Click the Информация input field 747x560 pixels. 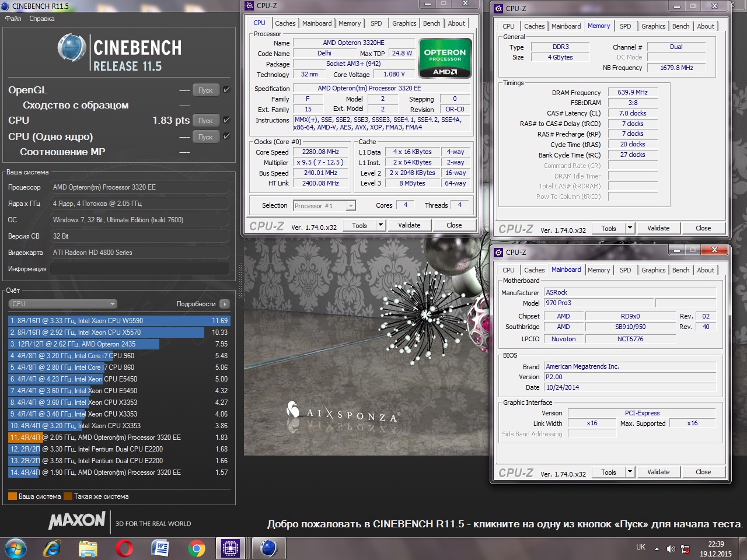[140, 269]
